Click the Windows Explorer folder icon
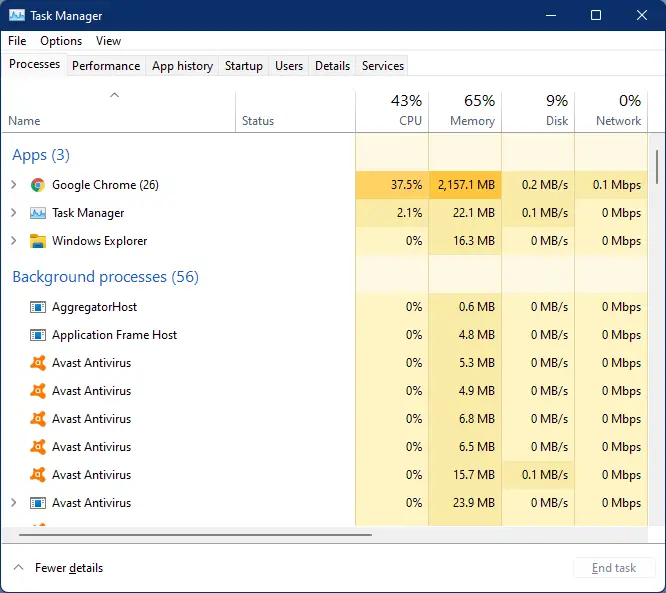 click(x=38, y=241)
